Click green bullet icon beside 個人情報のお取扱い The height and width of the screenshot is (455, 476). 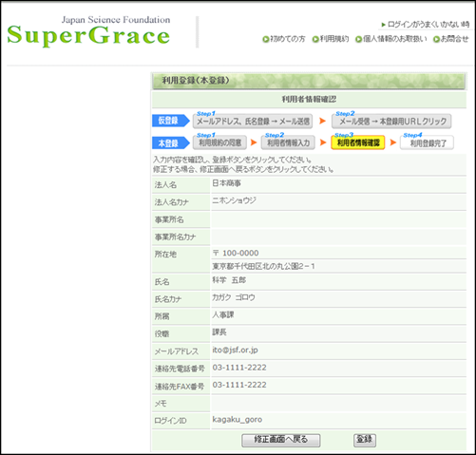tap(358, 39)
